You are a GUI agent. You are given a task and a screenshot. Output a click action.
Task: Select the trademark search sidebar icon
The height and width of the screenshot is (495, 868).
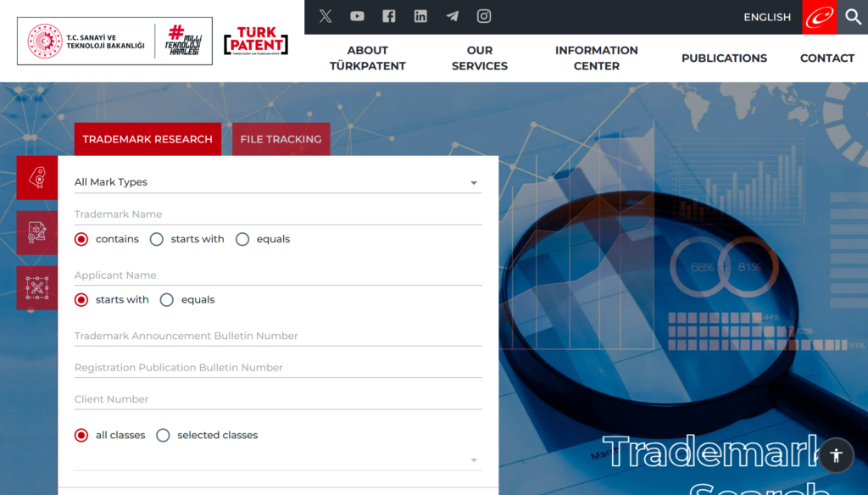pyautogui.click(x=37, y=178)
